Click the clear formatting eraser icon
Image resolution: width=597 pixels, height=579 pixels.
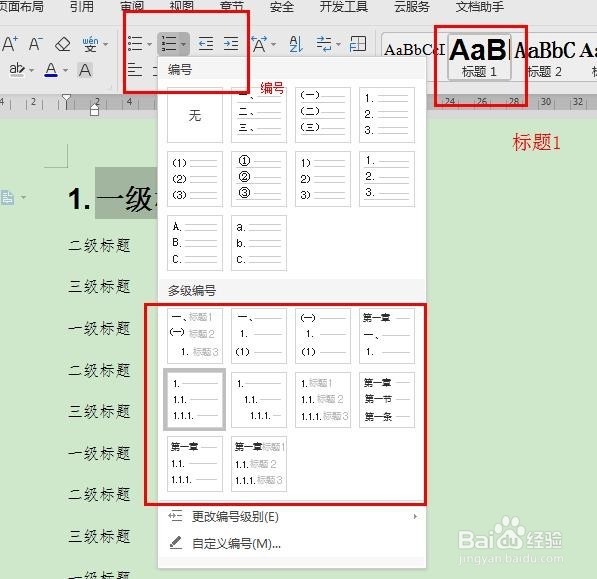pyautogui.click(x=63, y=44)
